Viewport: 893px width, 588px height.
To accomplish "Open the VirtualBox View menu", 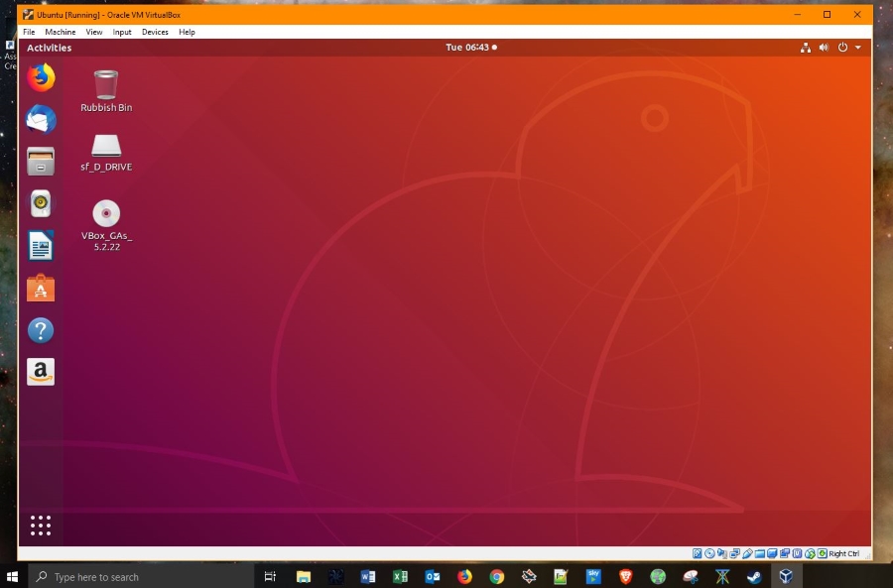I will pyautogui.click(x=94, y=32).
